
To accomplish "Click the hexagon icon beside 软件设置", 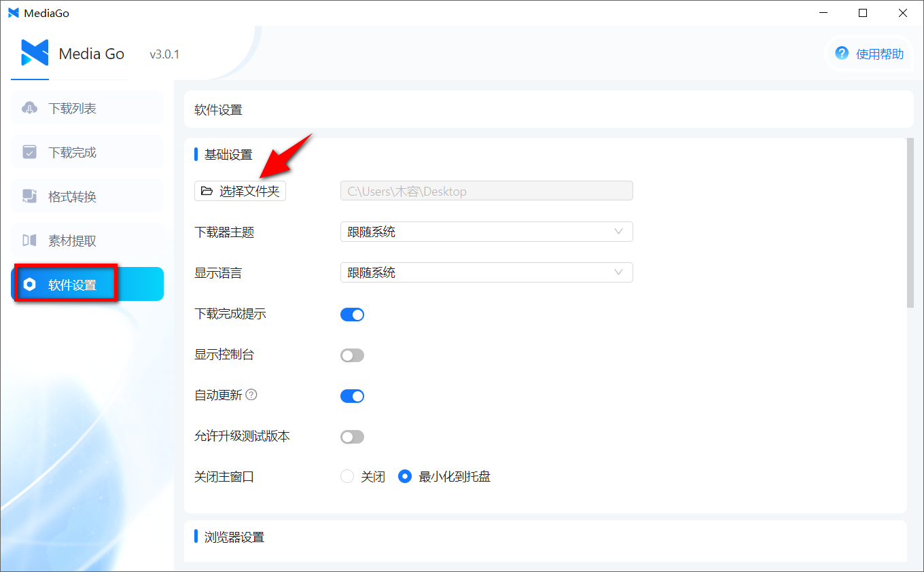I will pos(29,285).
